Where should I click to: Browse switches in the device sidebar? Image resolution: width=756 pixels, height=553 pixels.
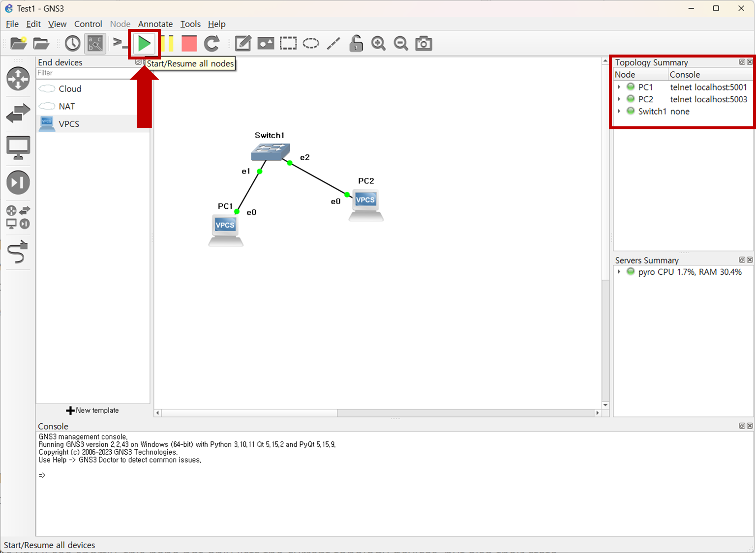coord(18,113)
